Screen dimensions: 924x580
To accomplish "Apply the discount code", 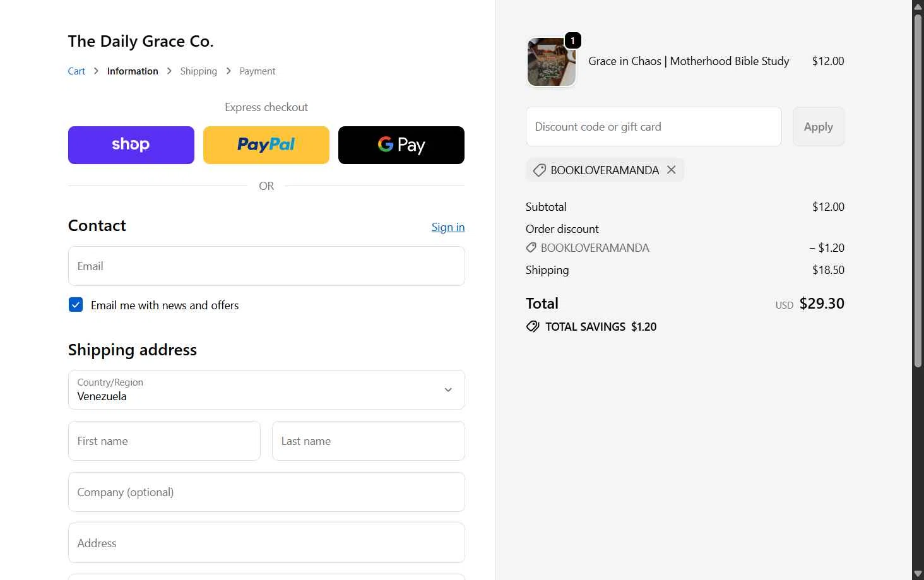I will (x=819, y=127).
